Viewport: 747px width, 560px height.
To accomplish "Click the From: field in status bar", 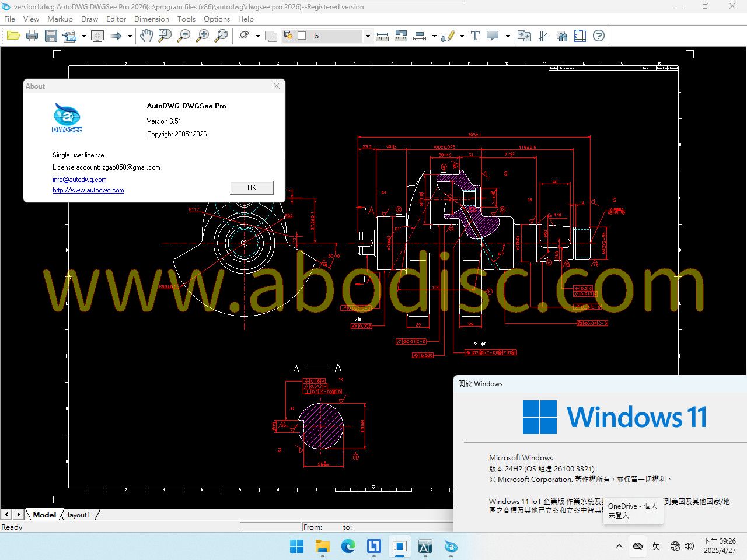I will point(312,527).
